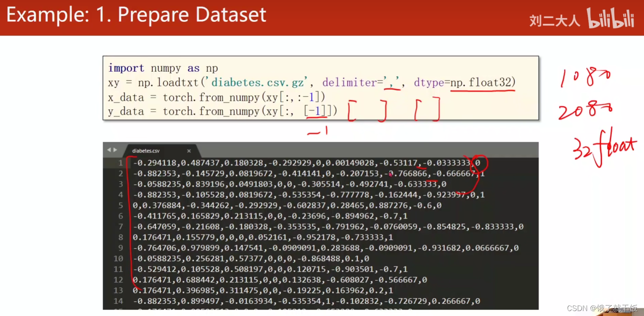
Task: Click the left tab-scroll arrow in editor
Action: [109, 150]
